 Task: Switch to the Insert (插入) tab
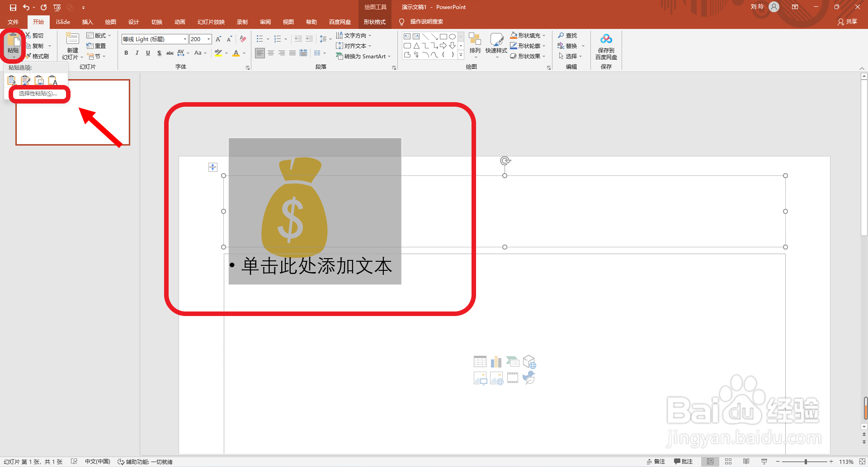tap(87, 22)
